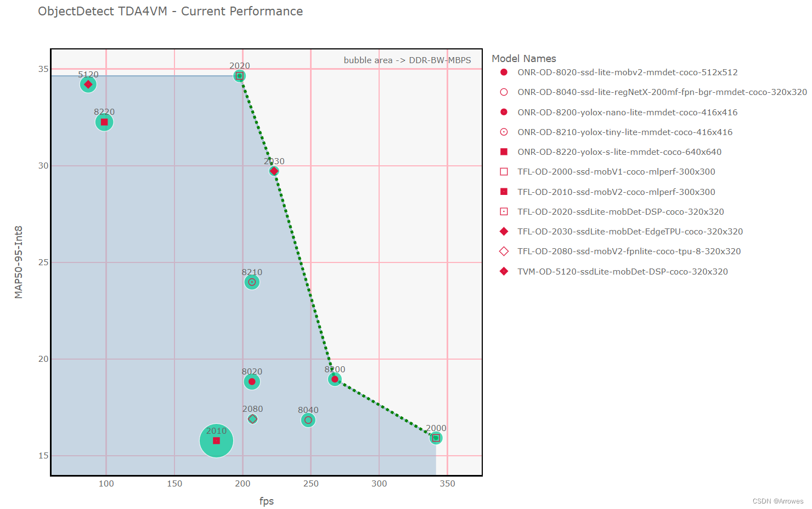The width and height of the screenshot is (812, 509).
Task: Toggle TFL-OD-2030-ssdLite-mobDet-EdgeTPU legend entry text
Action: click(630, 231)
